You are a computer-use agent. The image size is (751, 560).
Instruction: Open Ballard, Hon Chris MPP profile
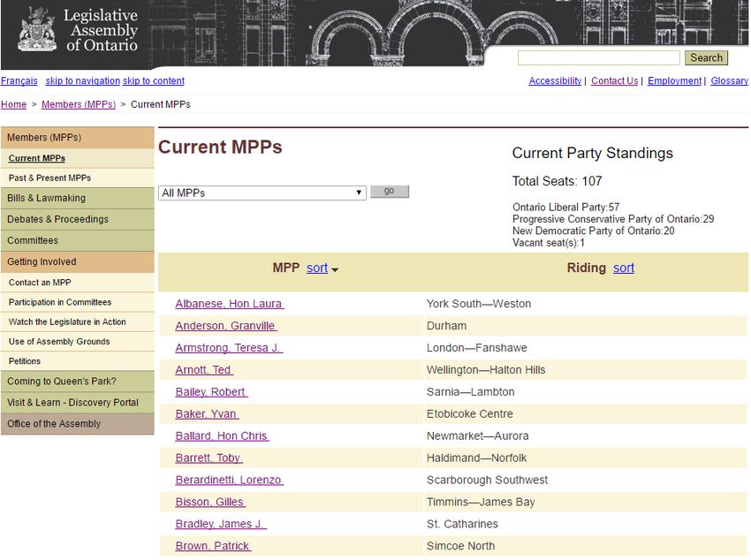click(x=223, y=436)
